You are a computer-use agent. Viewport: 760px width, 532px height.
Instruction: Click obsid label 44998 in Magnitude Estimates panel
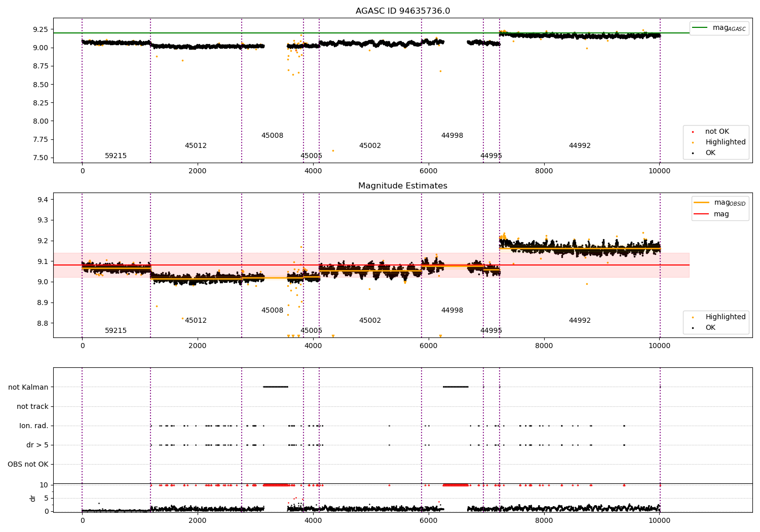pyautogui.click(x=452, y=311)
